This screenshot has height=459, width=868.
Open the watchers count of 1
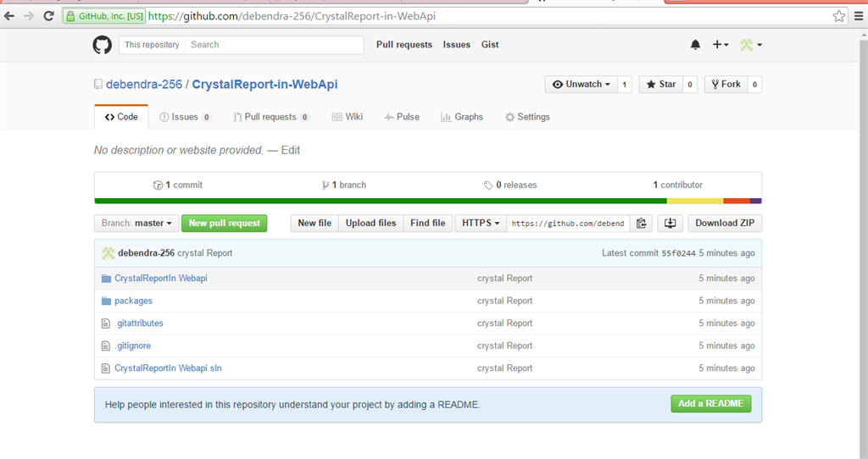625,85
